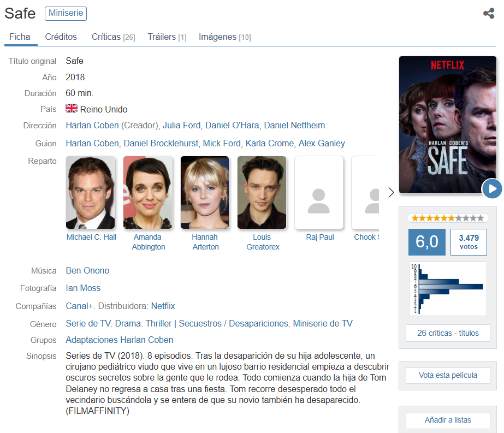Open director Daniel O'Hara's page
The width and height of the screenshot is (504, 433).
pos(232,126)
